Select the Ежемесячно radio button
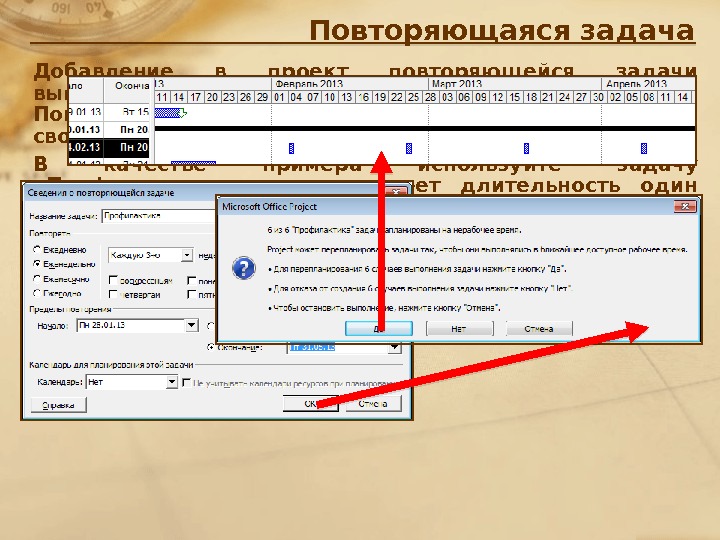This screenshot has height=540, width=720. tap(37, 279)
